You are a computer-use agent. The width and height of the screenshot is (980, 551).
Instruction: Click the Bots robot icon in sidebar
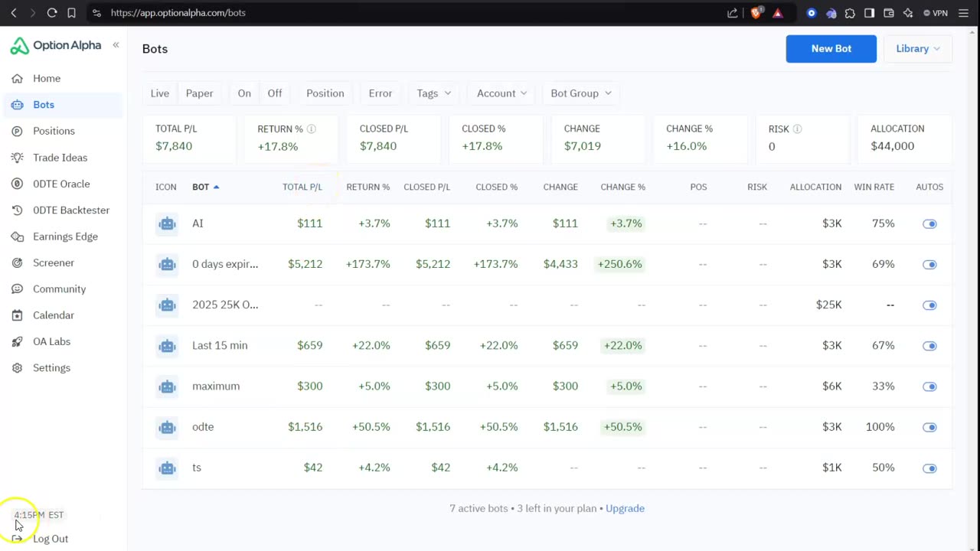17,105
